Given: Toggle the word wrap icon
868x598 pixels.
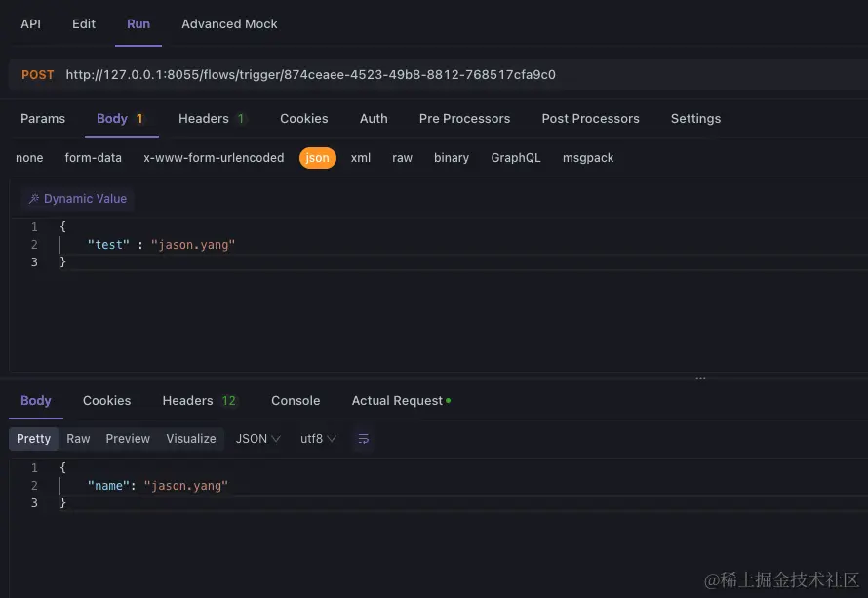Looking at the screenshot, I should pyautogui.click(x=363, y=439).
